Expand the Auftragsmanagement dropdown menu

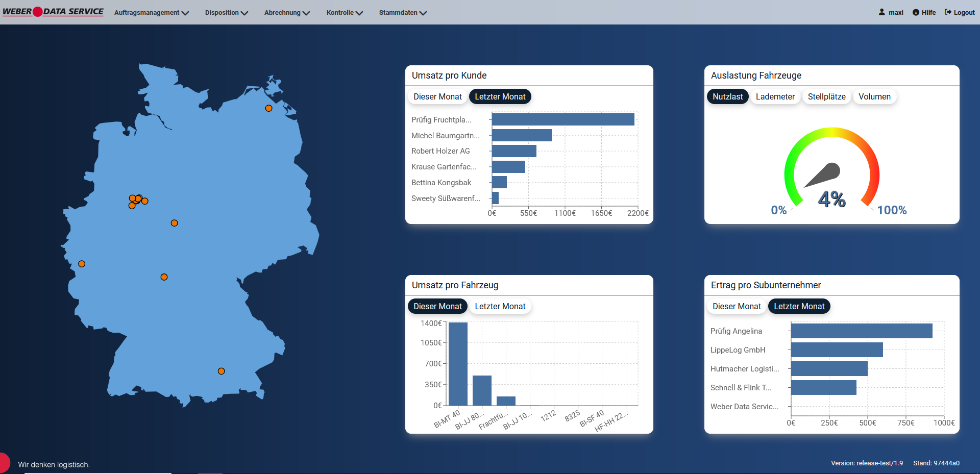click(151, 12)
